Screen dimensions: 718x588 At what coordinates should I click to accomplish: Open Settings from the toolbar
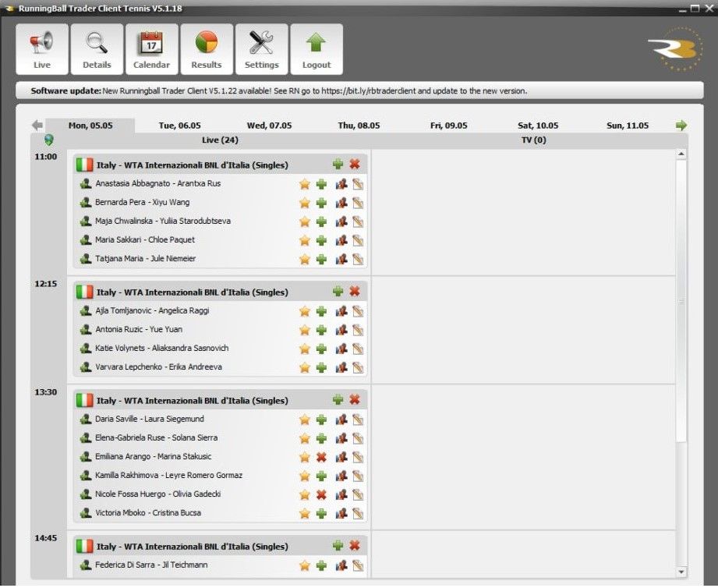pos(261,49)
